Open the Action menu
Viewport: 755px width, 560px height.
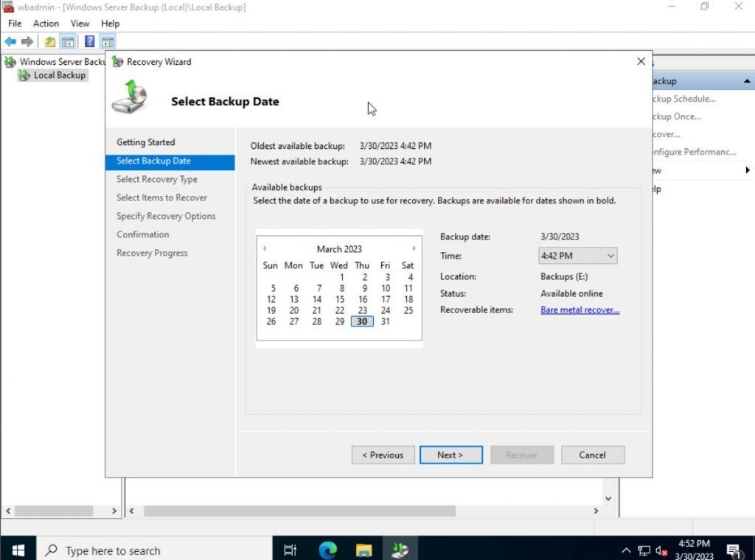click(x=46, y=23)
